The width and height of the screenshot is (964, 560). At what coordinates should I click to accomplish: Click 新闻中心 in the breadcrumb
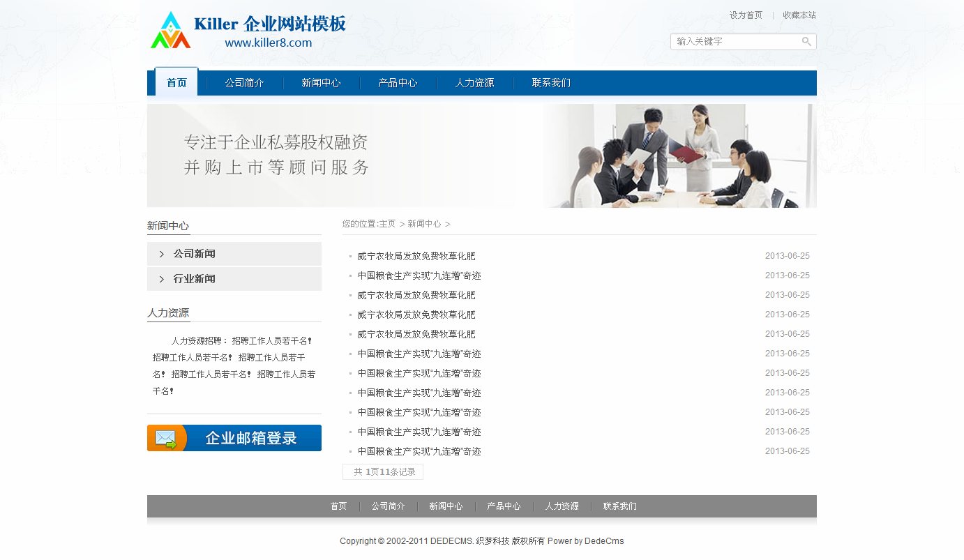click(x=424, y=224)
